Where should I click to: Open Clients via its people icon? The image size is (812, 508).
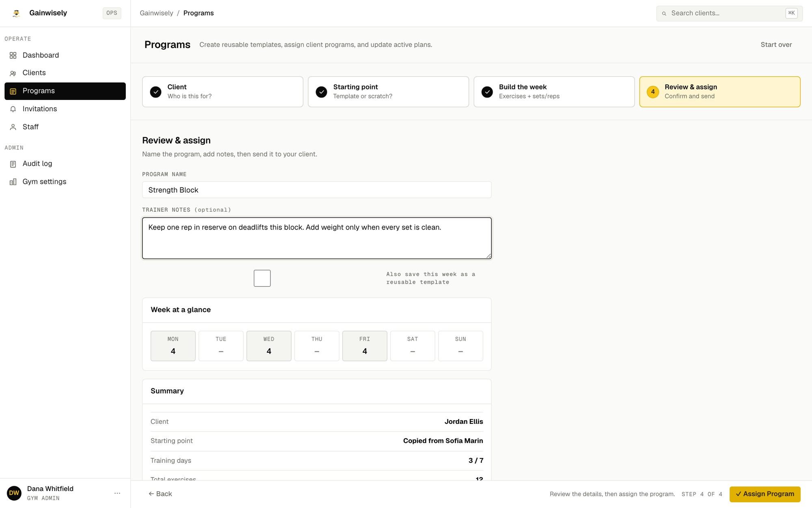pos(13,73)
